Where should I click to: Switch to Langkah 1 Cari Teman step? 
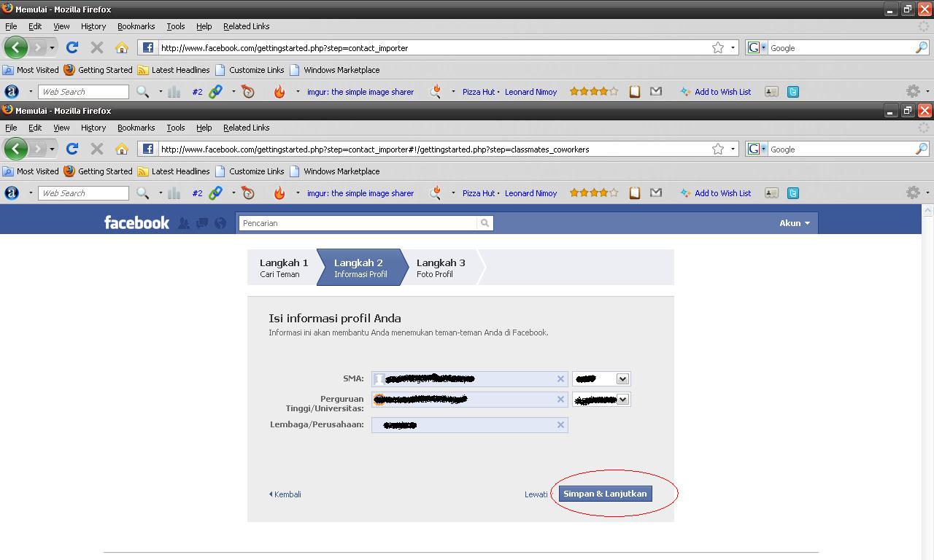point(284,268)
